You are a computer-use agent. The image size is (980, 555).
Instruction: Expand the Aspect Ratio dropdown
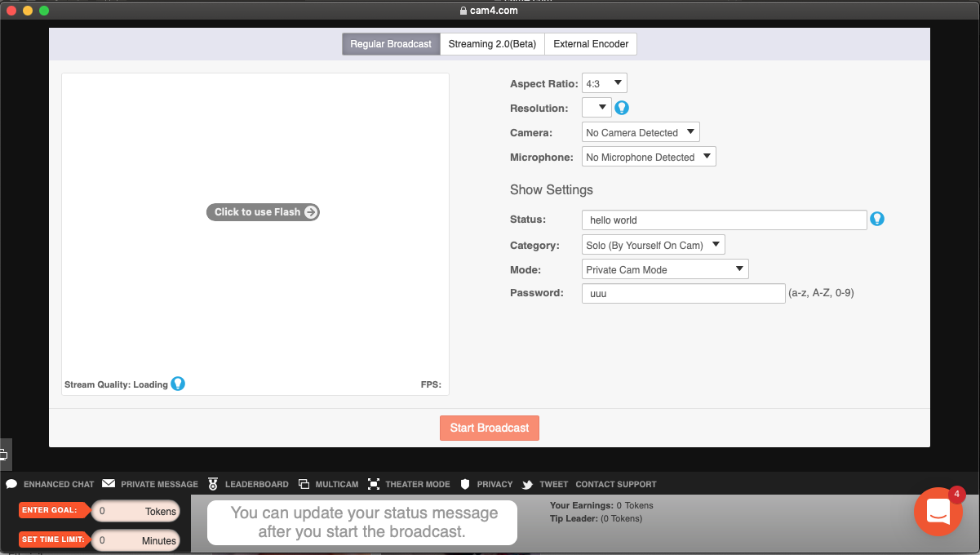pyautogui.click(x=604, y=83)
